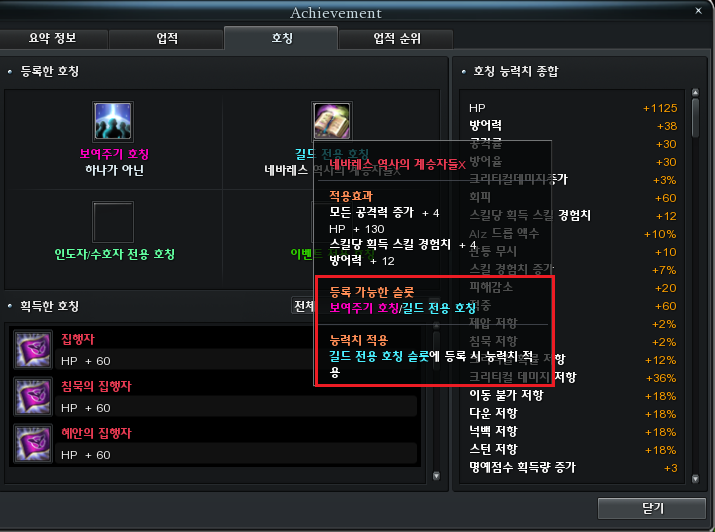Screen dimensions: 715x532
Task: Click the 집행자 title flag icon
Action: [33, 350]
